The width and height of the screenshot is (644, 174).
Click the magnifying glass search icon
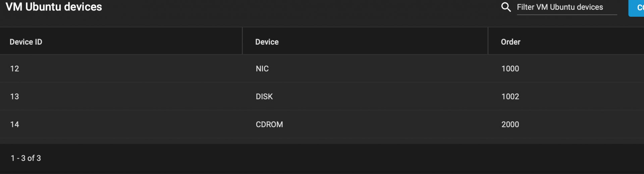[x=506, y=7]
